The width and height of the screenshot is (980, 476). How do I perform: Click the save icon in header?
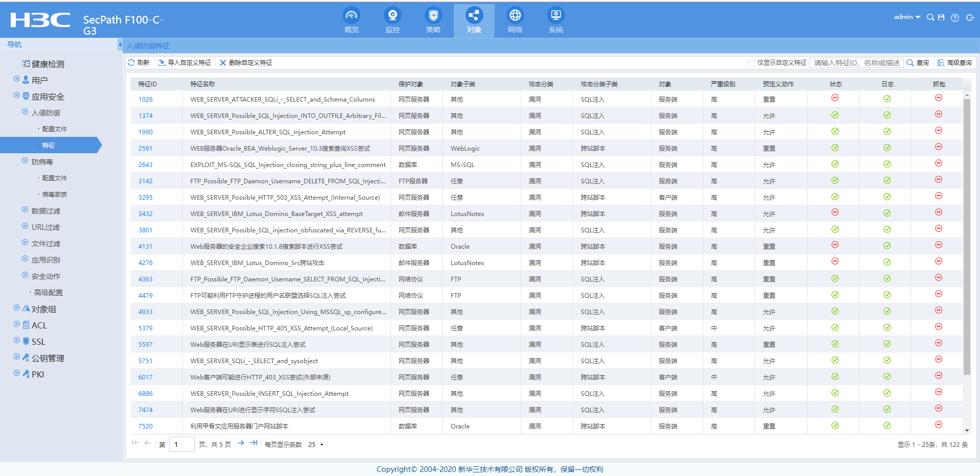tap(941, 17)
